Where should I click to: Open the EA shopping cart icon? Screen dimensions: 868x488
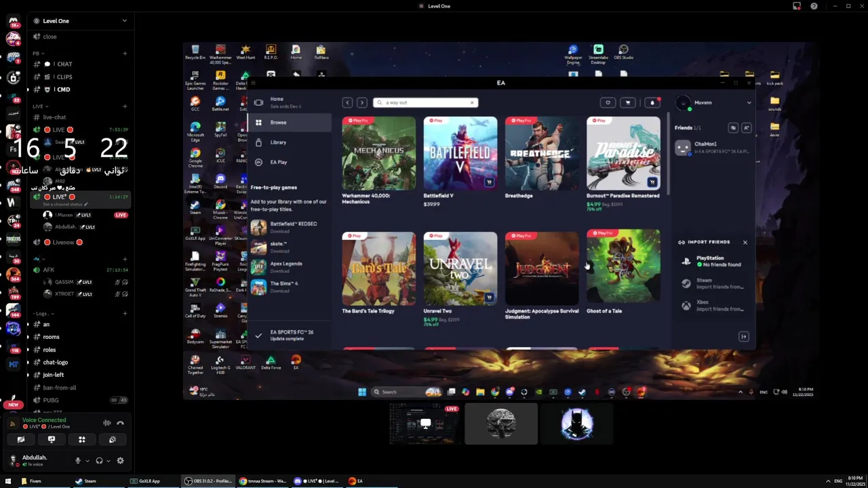click(x=627, y=102)
